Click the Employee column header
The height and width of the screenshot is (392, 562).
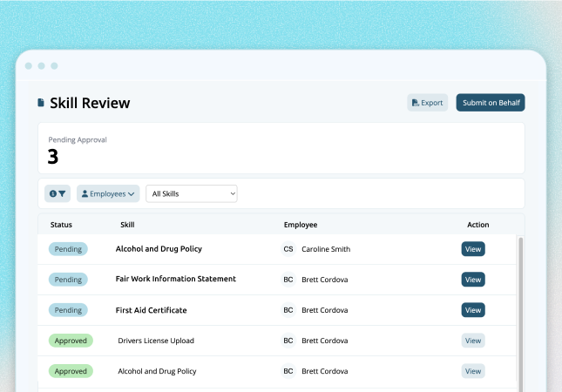click(301, 225)
